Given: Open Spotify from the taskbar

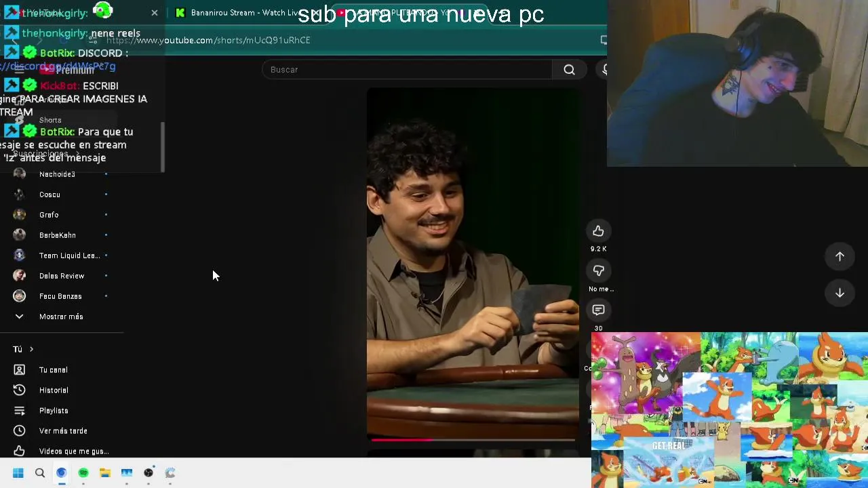Looking at the screenshot, I should point(83,473).
